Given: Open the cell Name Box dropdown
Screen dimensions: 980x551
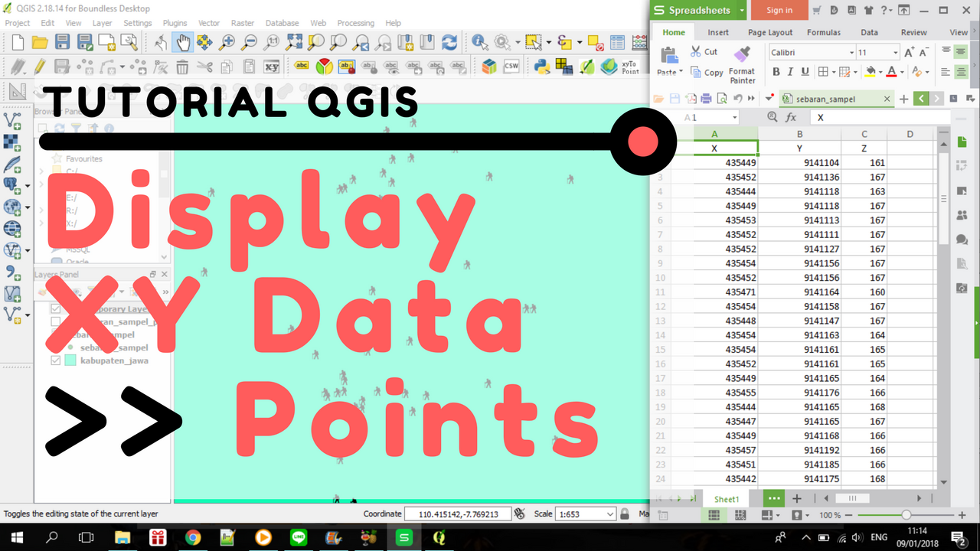Looking at the screenshot, I should click(734, 118).
